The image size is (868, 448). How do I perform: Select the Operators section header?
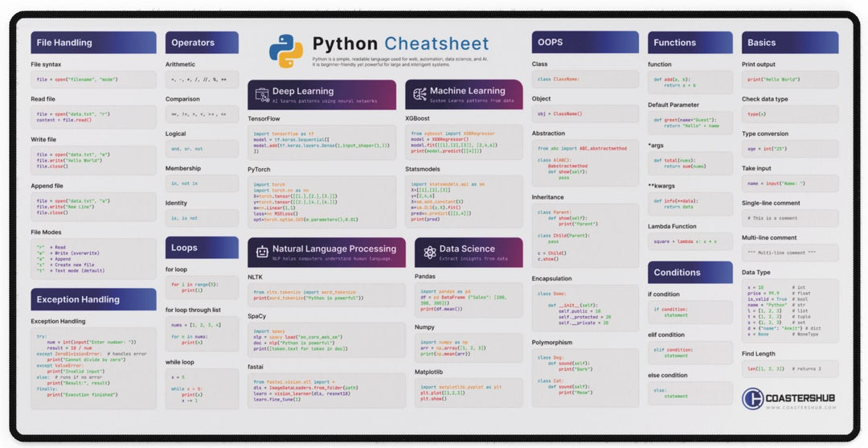pos(202,43)
